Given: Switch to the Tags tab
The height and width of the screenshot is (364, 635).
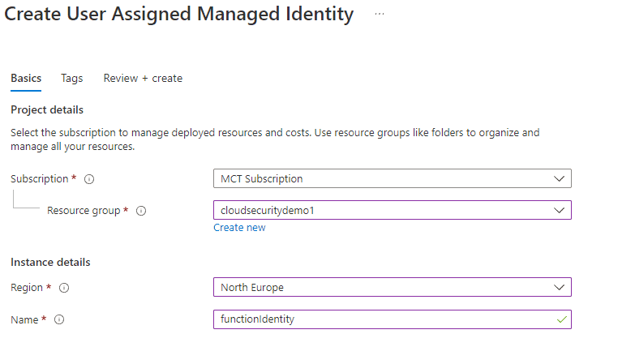Looking at the screenshot, I should [x=71, y=78].
